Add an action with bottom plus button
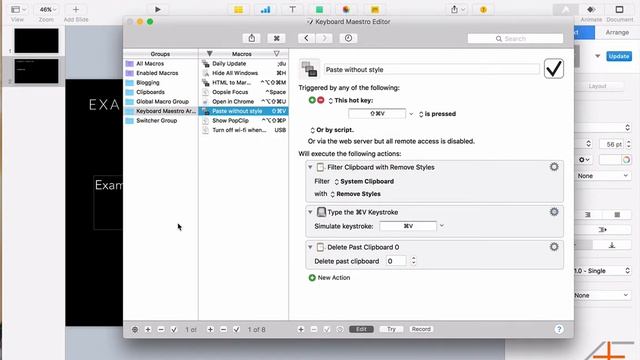The image size is (640, 360). [301, 329]
